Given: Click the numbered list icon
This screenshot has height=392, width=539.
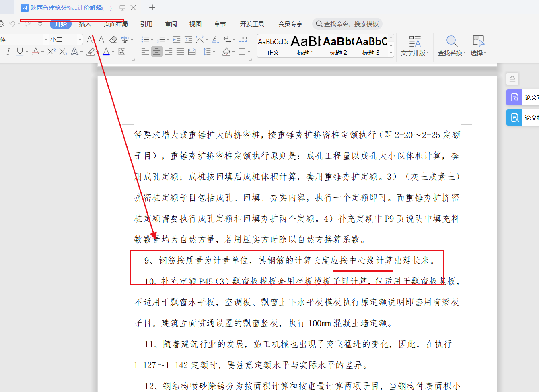Looking at the screenshot, I should [161, 39].
